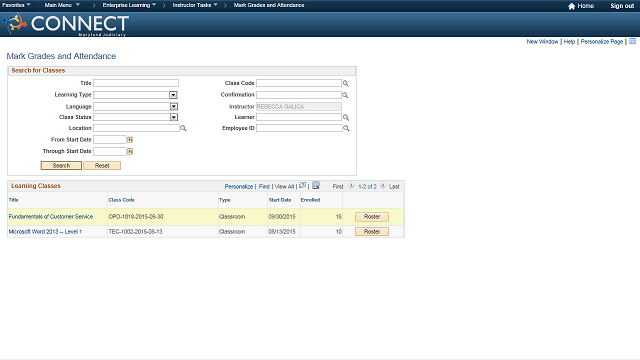The width and height of the screenshot is (640, 360).
Task: Click the page icon beside Personalize Page
Action: tap(632, 41)
